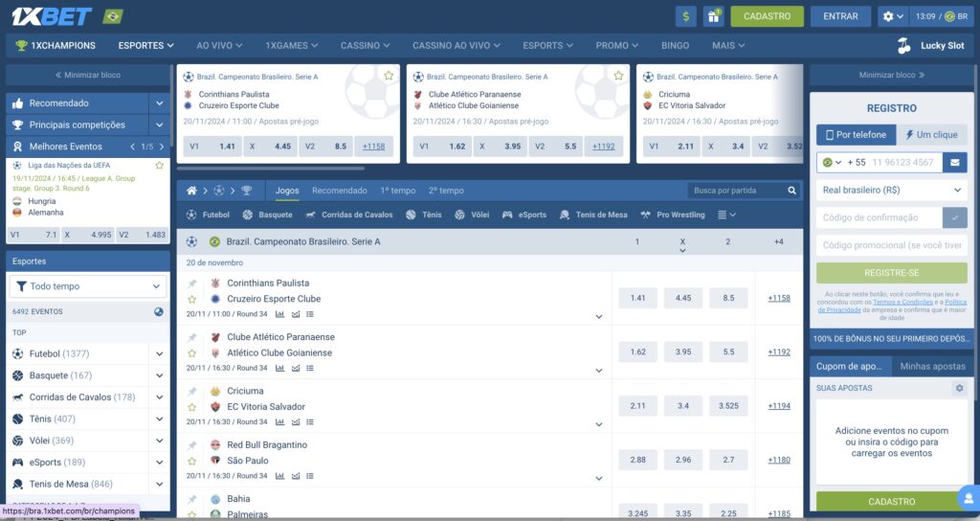Favorite the Corinthians Paulista featured card star
Image resolution: width=980 pixels, height=521 pixels.
[389, 76]
